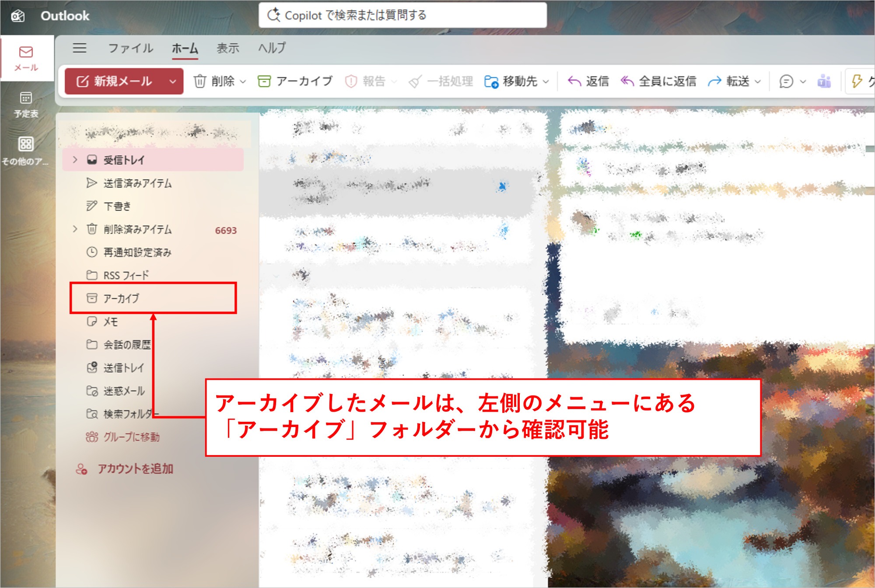875x588 pixels.
Task: Click the Outlook logo in the top-left corner
Action: [17, 15]
